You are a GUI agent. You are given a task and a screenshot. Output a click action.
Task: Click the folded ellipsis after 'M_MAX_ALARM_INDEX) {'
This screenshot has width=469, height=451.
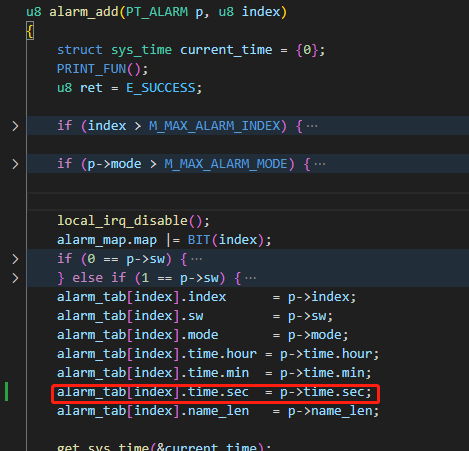[x=312, y=126]
